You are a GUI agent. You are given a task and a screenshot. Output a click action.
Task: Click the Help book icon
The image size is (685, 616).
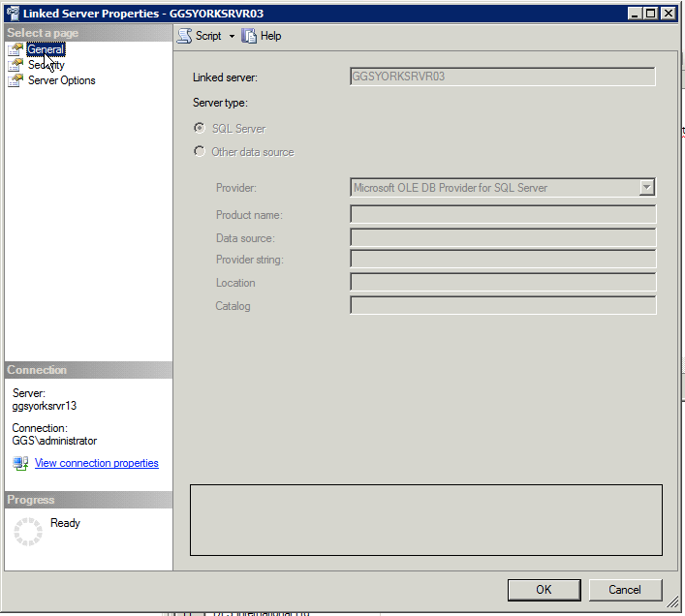(249, 36)
